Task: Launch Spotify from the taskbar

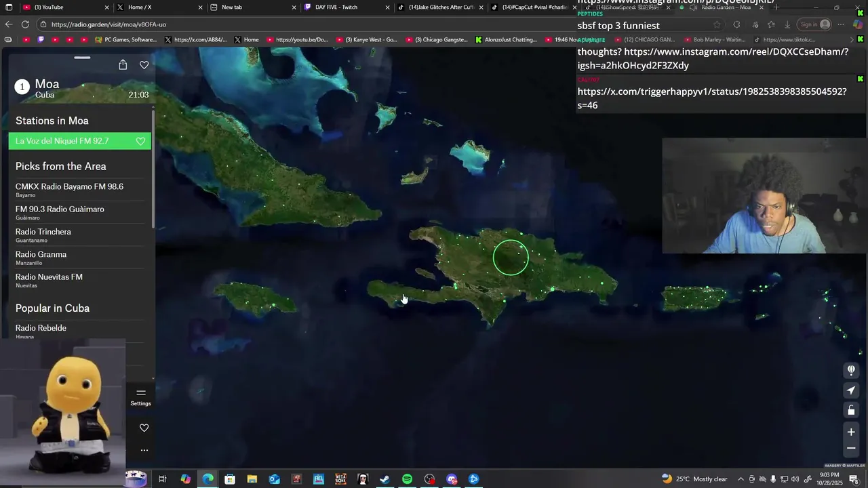Action: point(407,479)
